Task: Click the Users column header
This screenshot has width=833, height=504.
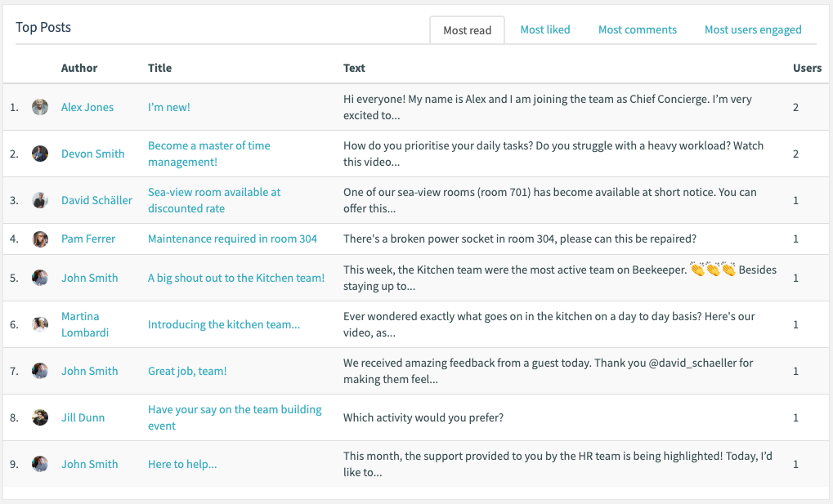Action: (x=807, y=68)
